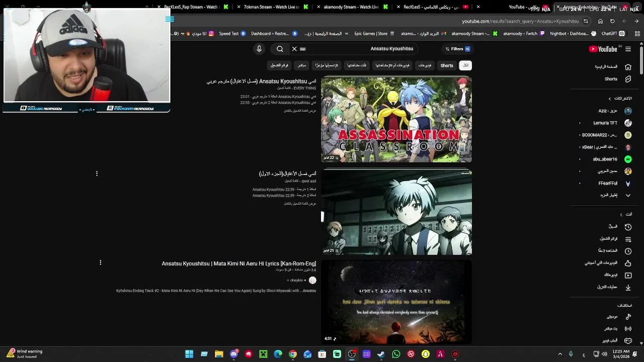Select the All filter chip
The width and height of the screenshot is (644, 362).
(466, 65)
